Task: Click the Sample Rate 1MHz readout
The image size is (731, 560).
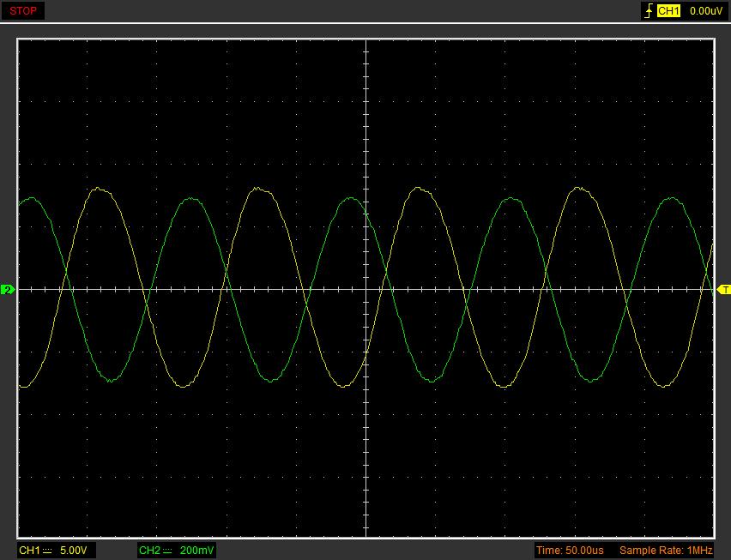Action: point(665,550)
